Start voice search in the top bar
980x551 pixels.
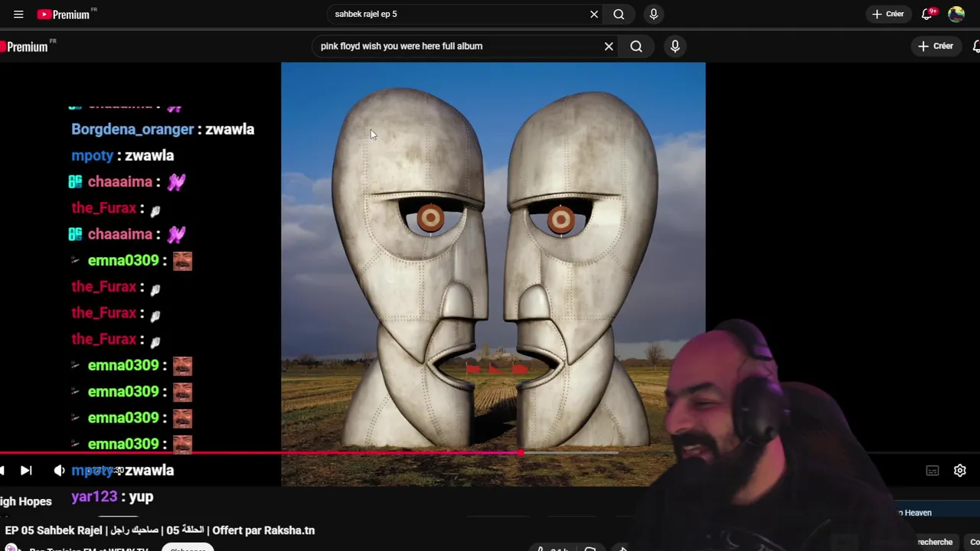(x=653, y=14)
